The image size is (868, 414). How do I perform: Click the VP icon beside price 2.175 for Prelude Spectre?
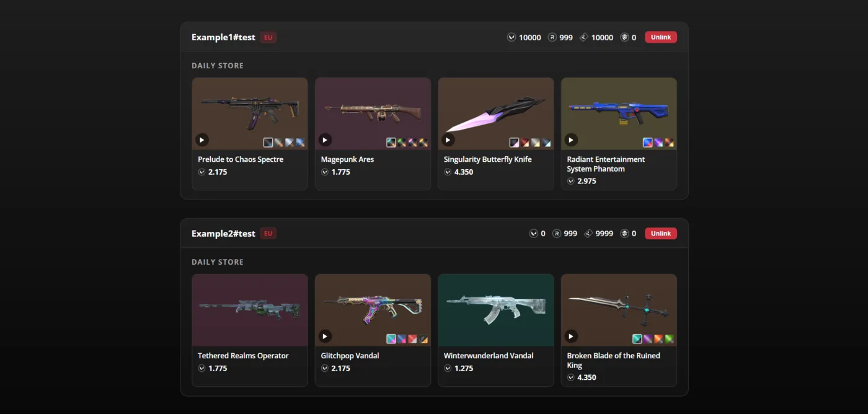tap(201, 172)
